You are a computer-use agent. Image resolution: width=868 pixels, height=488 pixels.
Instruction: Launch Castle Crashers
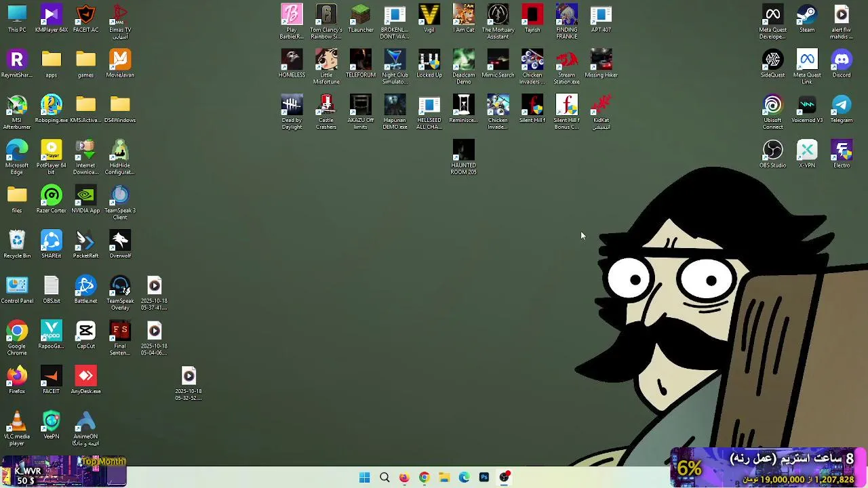pos(326,113)
